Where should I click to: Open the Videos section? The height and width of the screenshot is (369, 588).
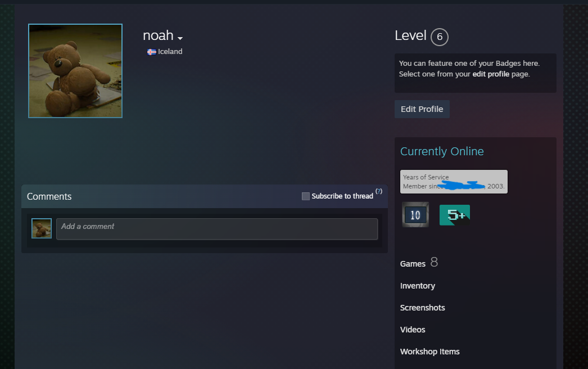click(413, 330)
